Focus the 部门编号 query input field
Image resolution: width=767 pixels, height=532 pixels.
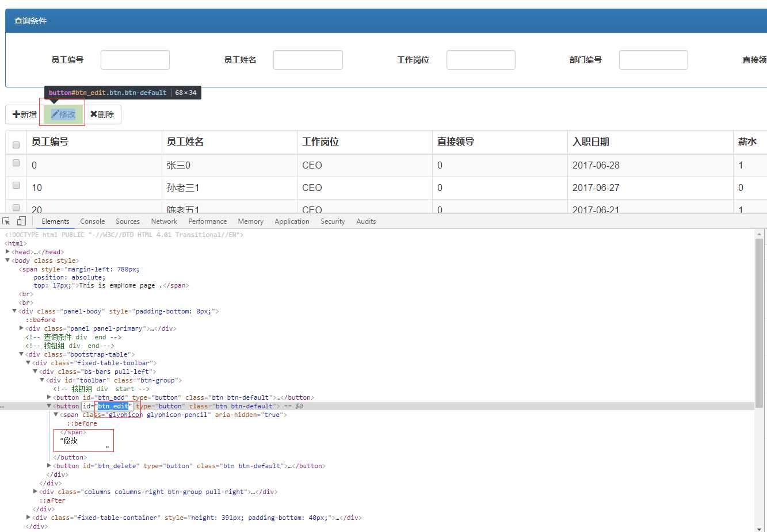click(x=654, y=60)
